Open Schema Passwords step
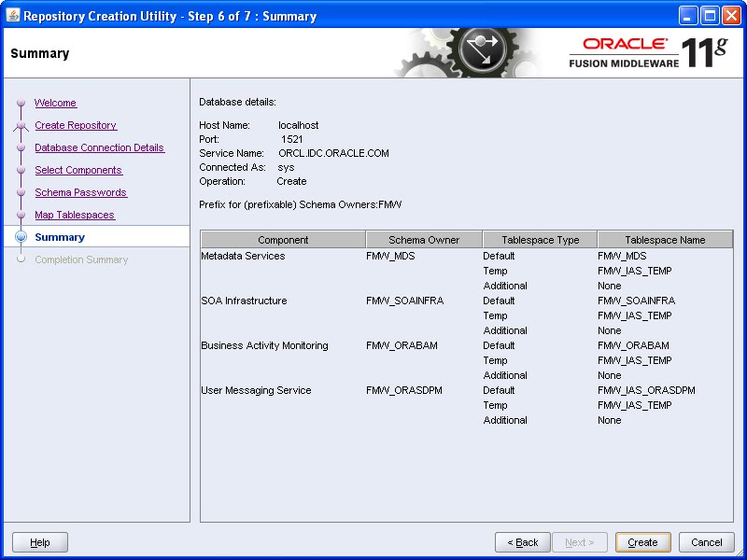 [81, 192]
